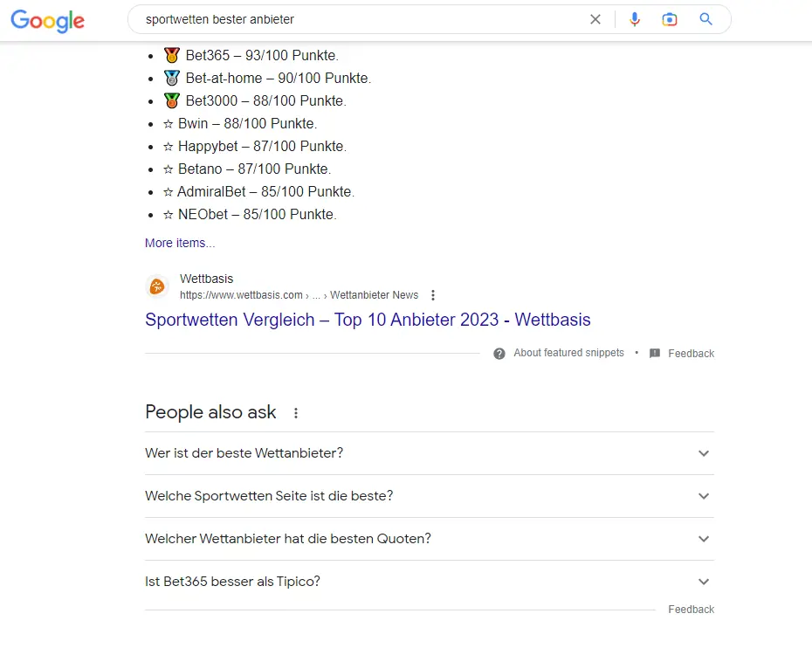Expand 'Ist Bet365 besser als Tipico?'
Screen dimensions: 812x655
point(430,582)
